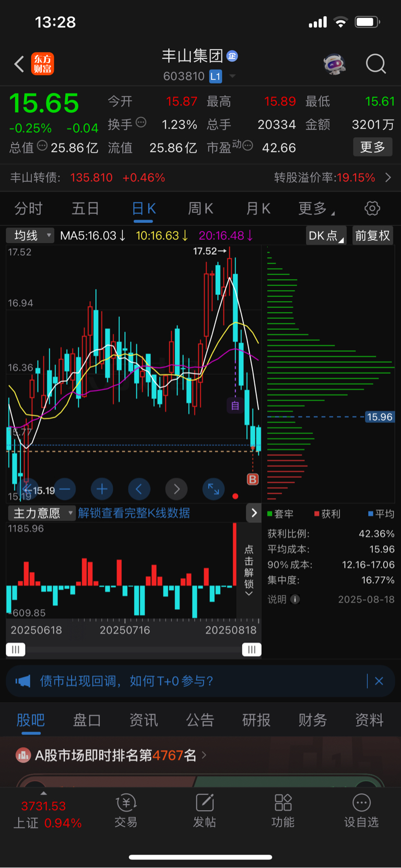Open the 盘口 tab

point(87,720)
